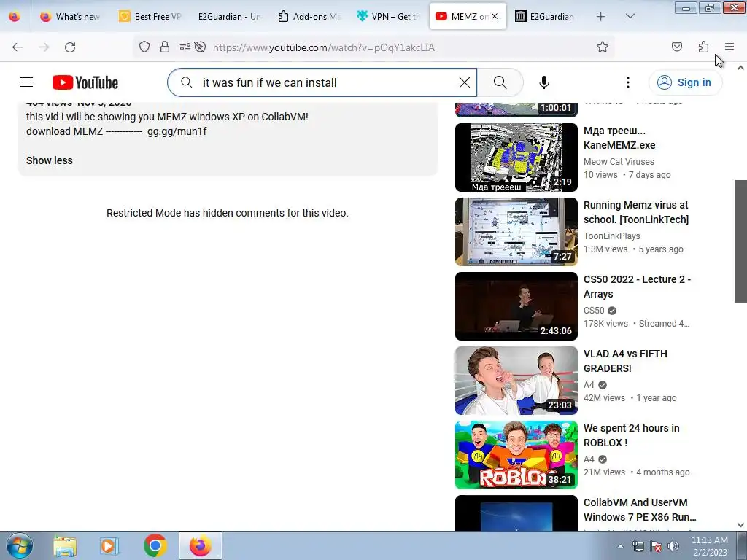The image size is (747, 560).
Task: Collapse description with Show less
Action: (50, 160)
